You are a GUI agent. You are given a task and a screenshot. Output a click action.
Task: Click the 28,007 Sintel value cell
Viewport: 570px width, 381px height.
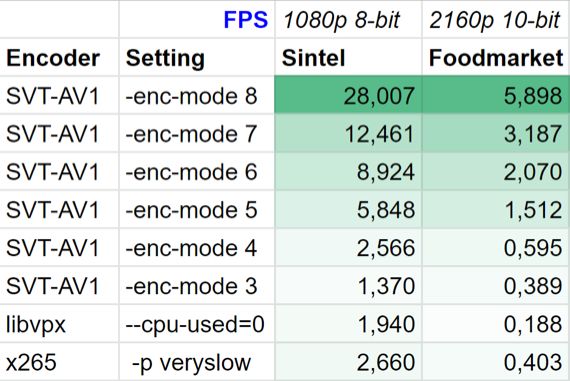pos(348,95)
